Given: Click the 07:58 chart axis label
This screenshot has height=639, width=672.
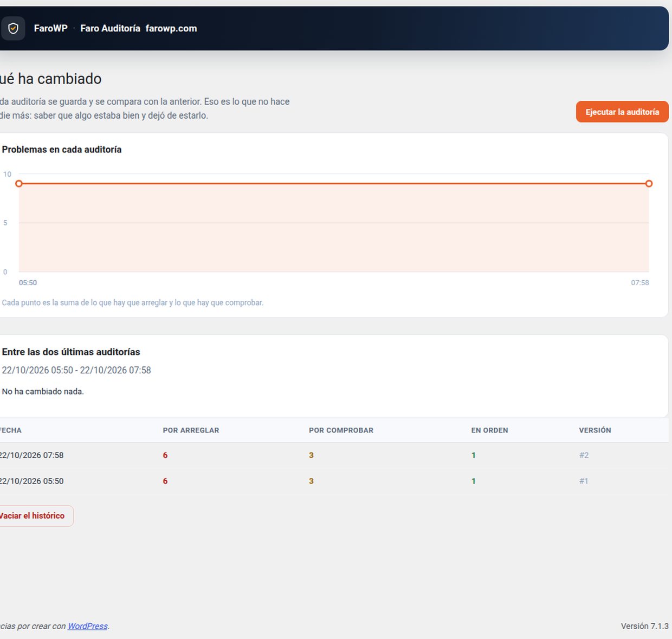Looking at the screenshot, I should click(640, 282).
